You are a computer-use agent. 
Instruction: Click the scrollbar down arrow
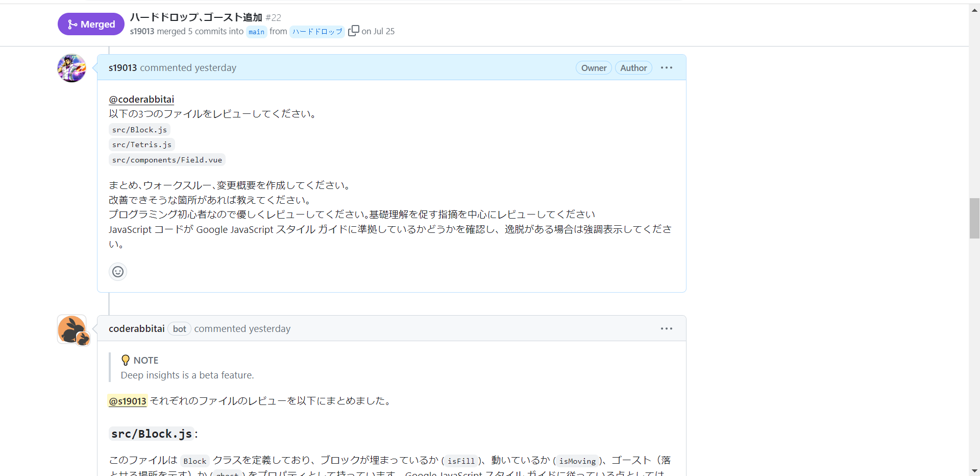point(975,471)
